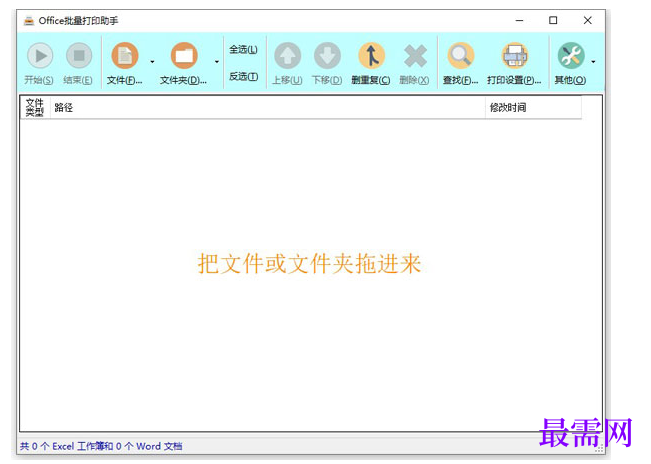
Task: Expand the dropdown arrow beside 文件夹(D)
Action: point(217,62)
